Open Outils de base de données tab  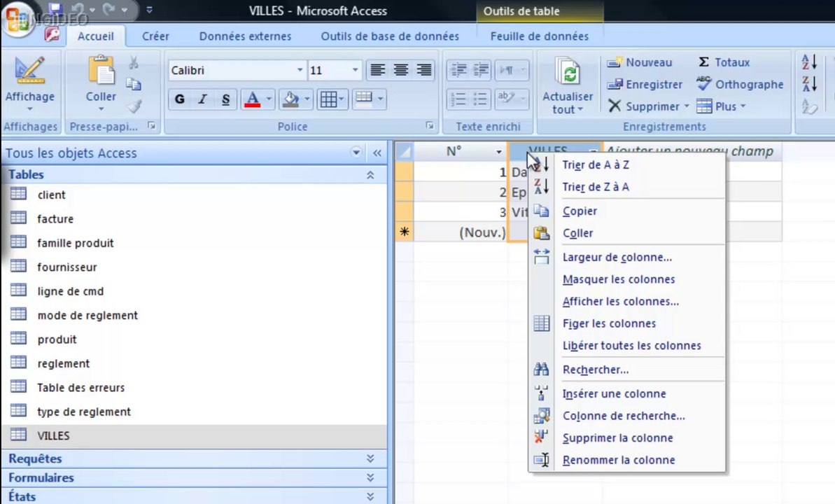390,36
